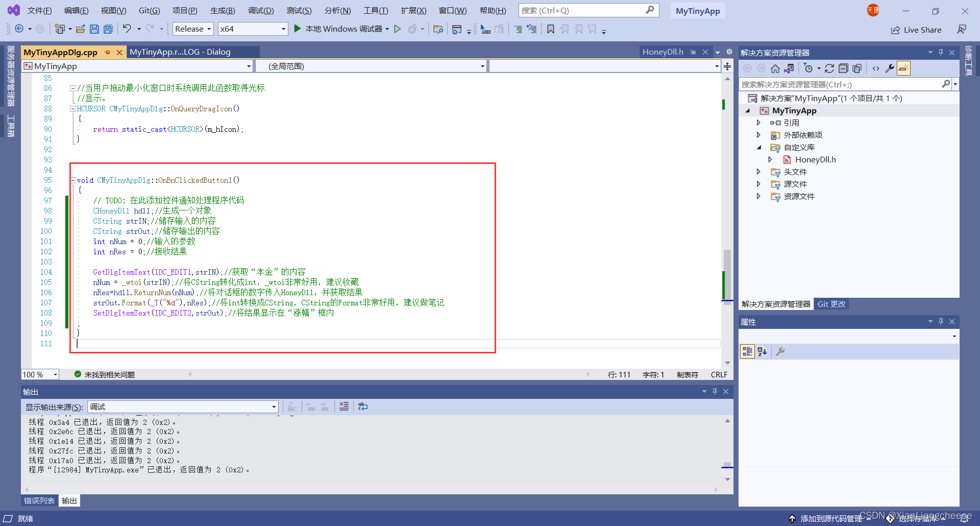Open the 工具(T) menu
Screen dimensions: 980x526
(x=376, y=10)
